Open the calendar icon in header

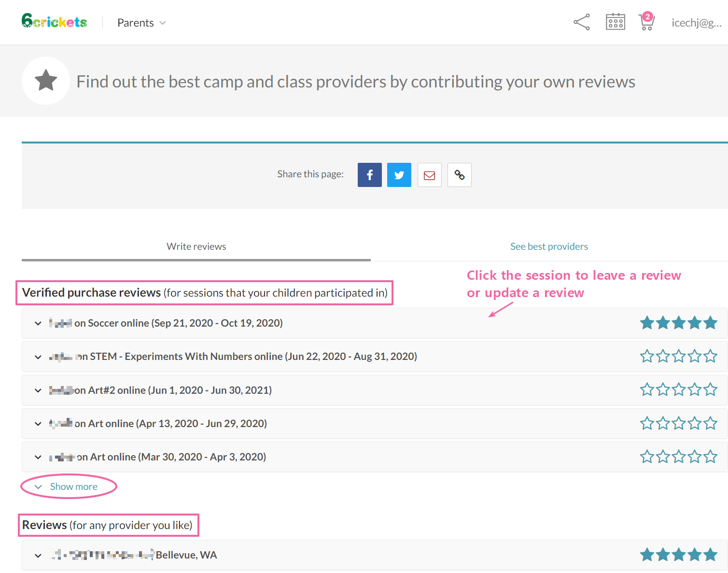point(615,22)
